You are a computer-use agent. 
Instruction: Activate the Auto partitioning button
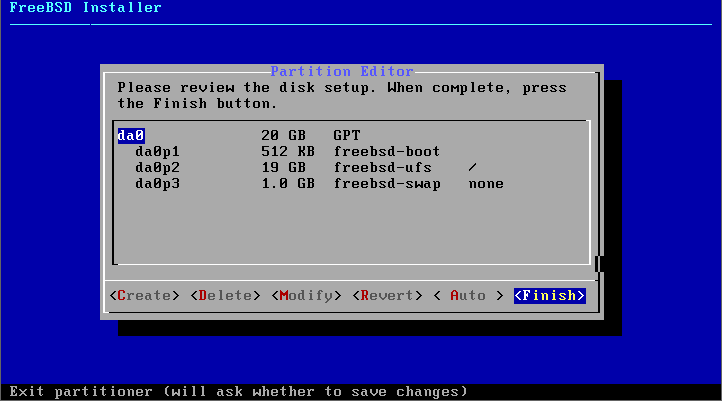click(x=468, y=295)
